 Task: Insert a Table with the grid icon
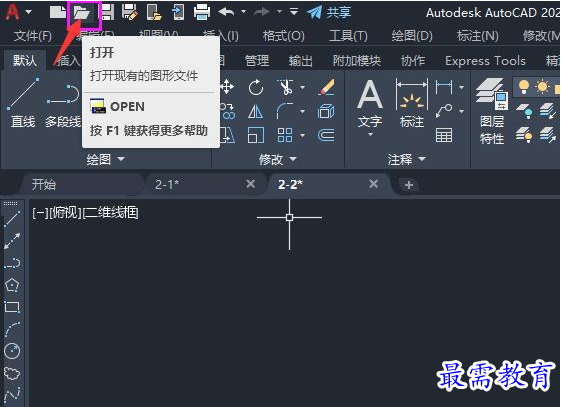click(x=444, y=136)
